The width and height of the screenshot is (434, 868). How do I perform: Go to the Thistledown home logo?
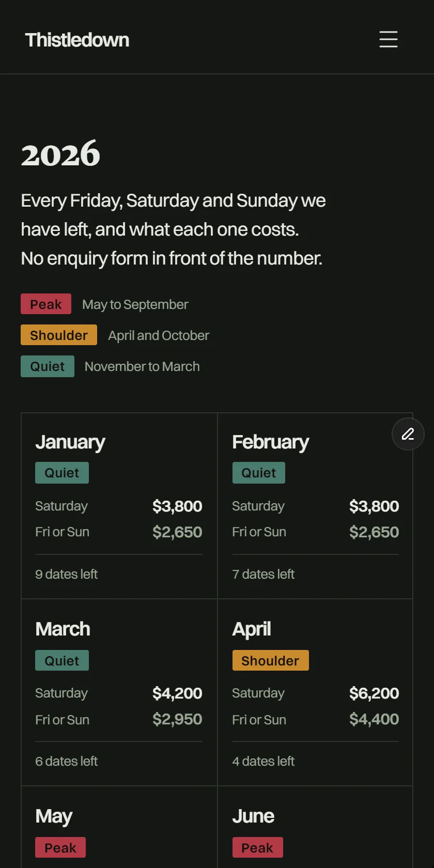(77, 40)
